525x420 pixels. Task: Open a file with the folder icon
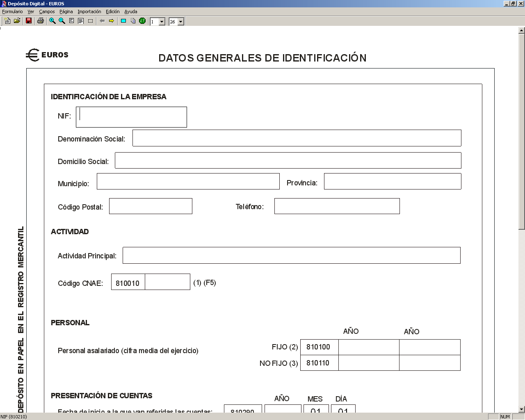[17, 21]
